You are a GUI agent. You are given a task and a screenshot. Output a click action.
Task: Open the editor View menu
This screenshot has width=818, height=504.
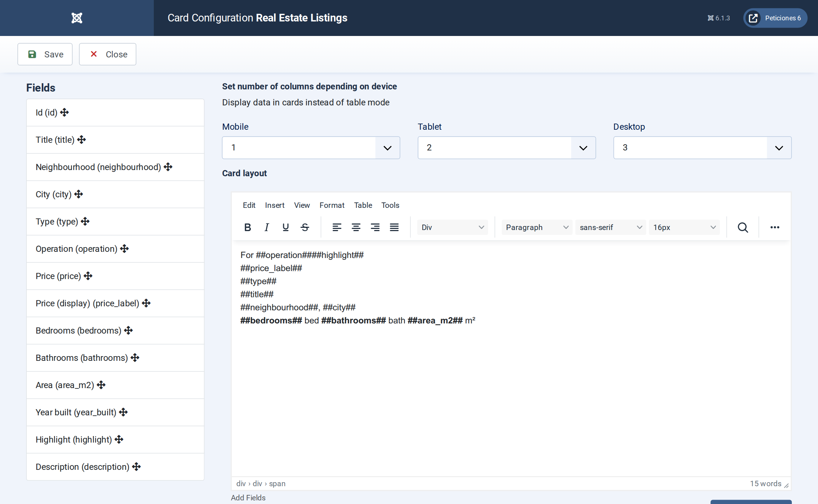coord(302,205)
